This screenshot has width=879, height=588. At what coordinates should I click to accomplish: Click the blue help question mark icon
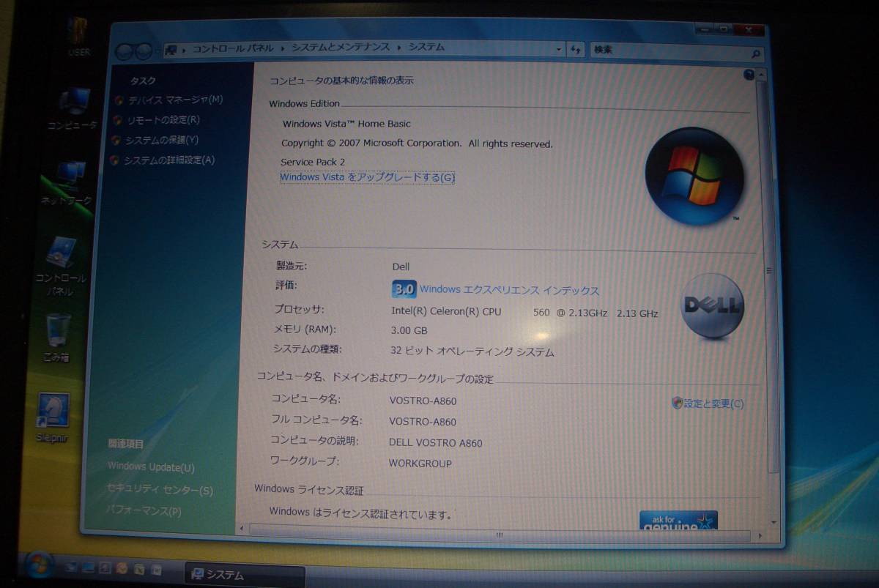[x=749, y=74]
